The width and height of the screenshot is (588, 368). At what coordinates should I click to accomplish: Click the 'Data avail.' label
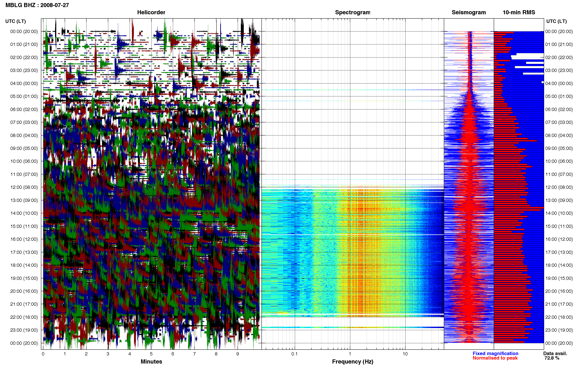(x=555, y=353)
